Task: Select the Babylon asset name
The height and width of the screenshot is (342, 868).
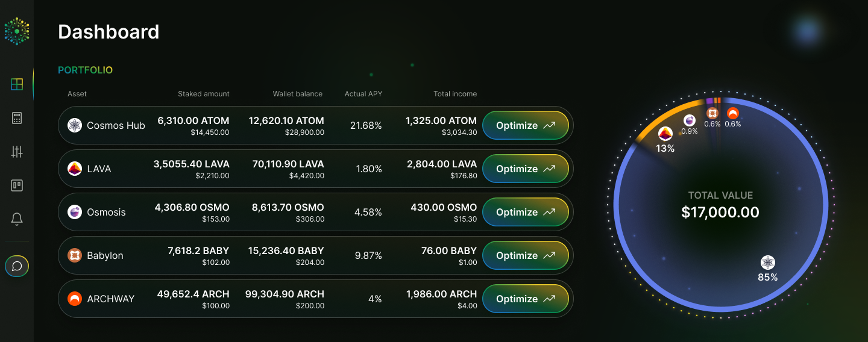Action: click(105, 256)
